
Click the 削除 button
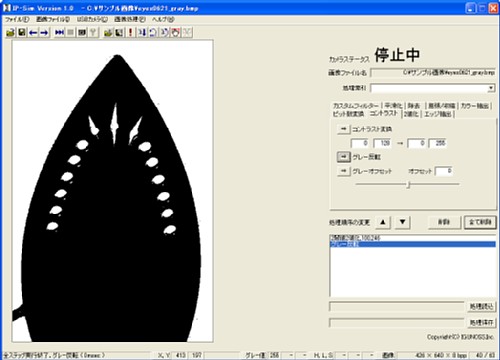444,222
